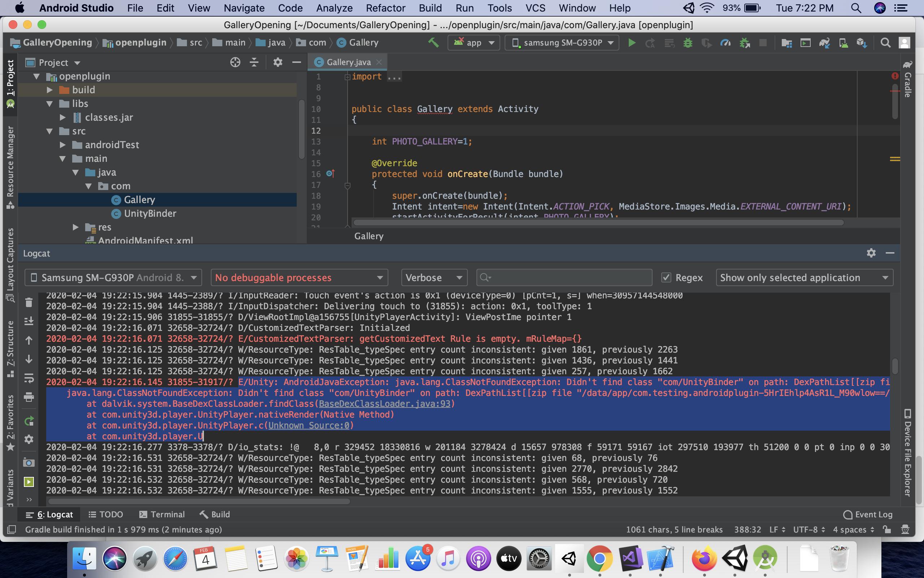
Task: Start debugging with the bug icon
Action: pyautogui.click(x=688, y=42)
